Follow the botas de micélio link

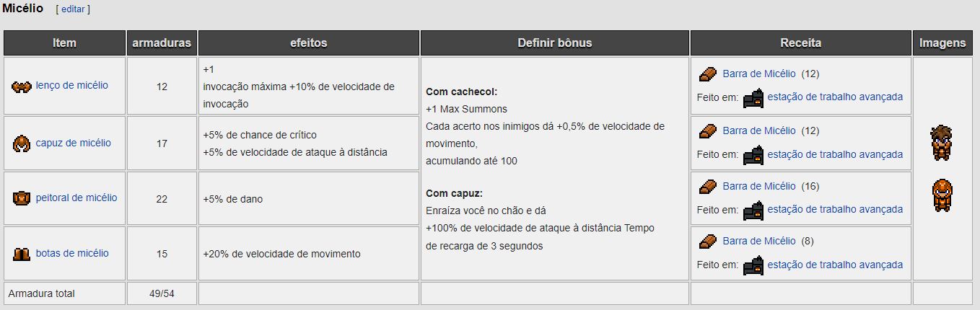click(x=72, y=253)
